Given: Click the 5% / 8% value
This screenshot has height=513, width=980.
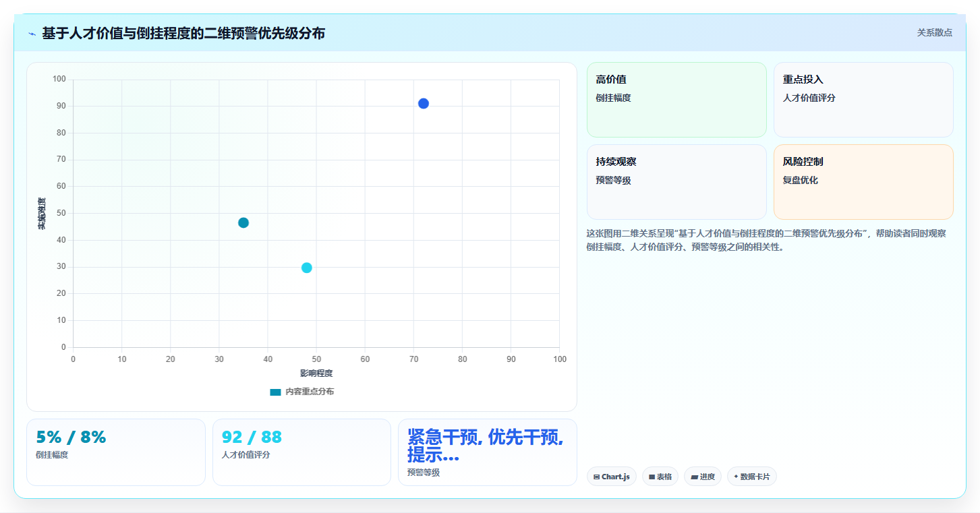Looking at the screenshot, I should 71,437.
